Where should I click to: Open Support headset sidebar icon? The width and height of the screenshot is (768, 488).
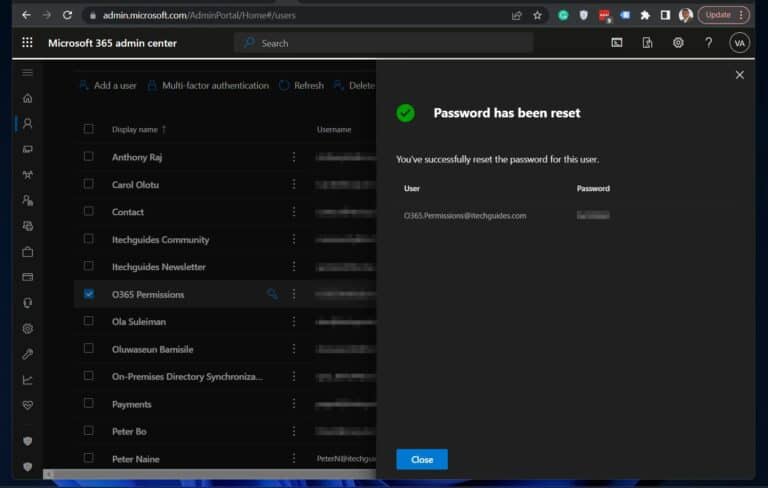27,303
